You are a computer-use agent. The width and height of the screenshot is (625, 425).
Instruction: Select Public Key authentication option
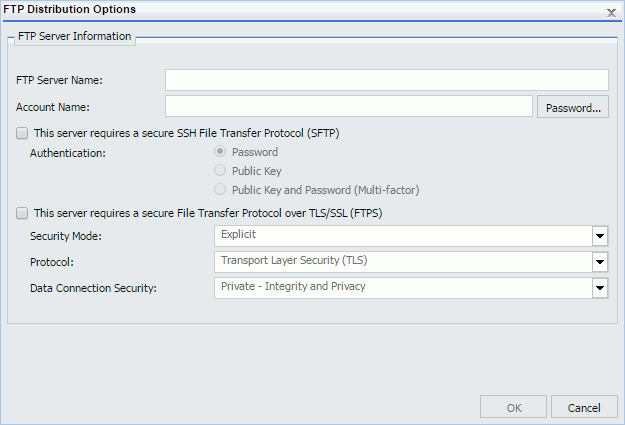pyautogui.click(x=220, y=170)
